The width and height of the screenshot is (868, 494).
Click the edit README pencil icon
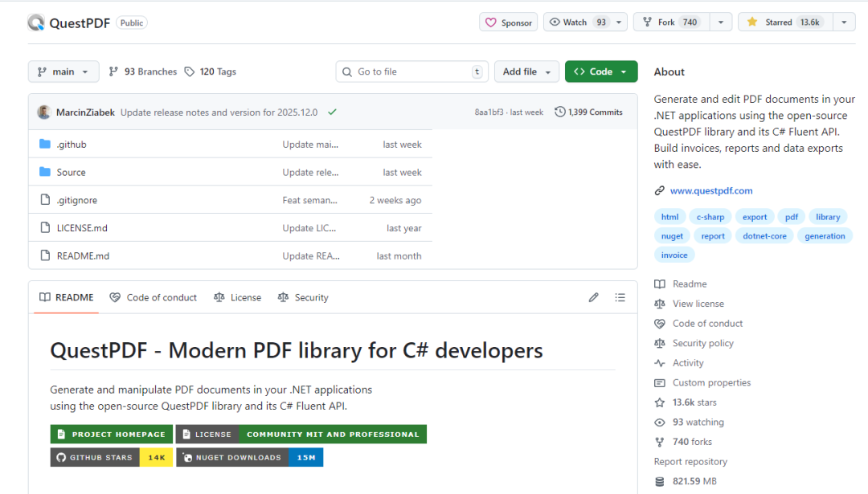pyautogui.click(x=593, y=297)
